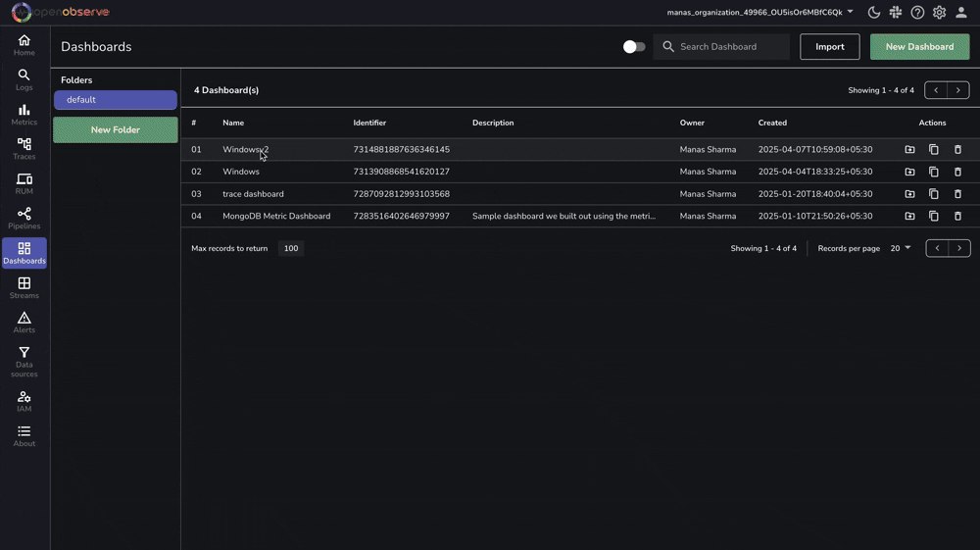980x550 pixels.
Task: Go to next page in bottom pagination
Action: (x=959, y=249)
